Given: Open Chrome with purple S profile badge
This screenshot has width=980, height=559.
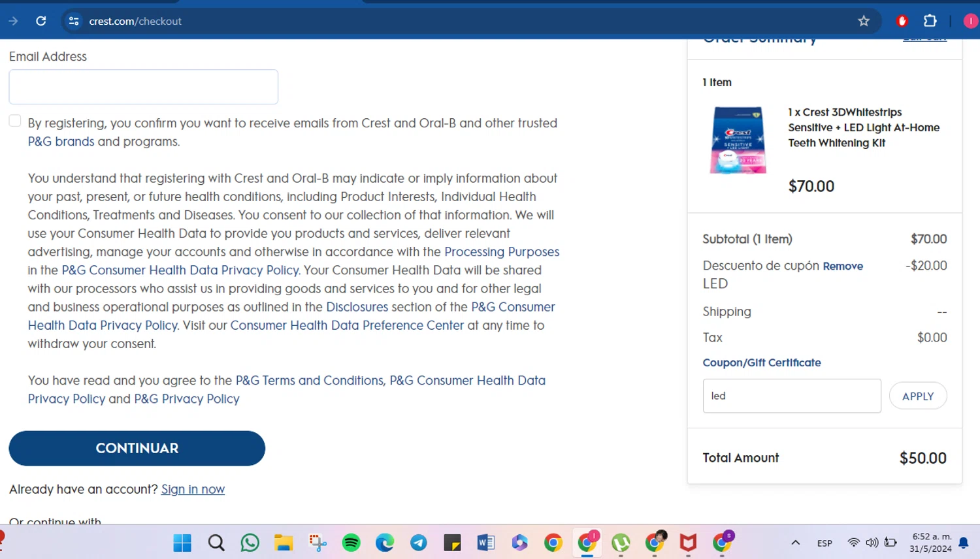Looking at the screenshot, I should (x=723, y=541).
